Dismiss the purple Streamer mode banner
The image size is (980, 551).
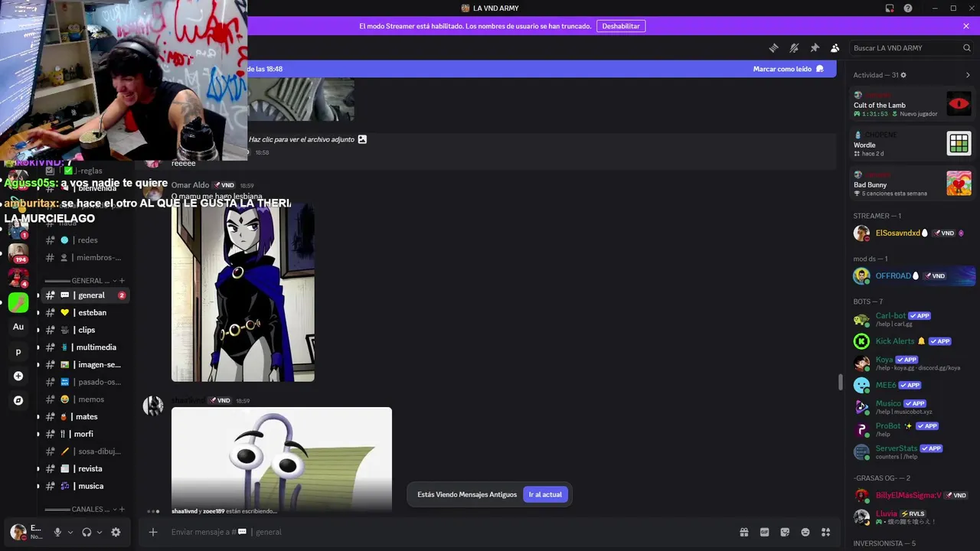coord(966,26)
